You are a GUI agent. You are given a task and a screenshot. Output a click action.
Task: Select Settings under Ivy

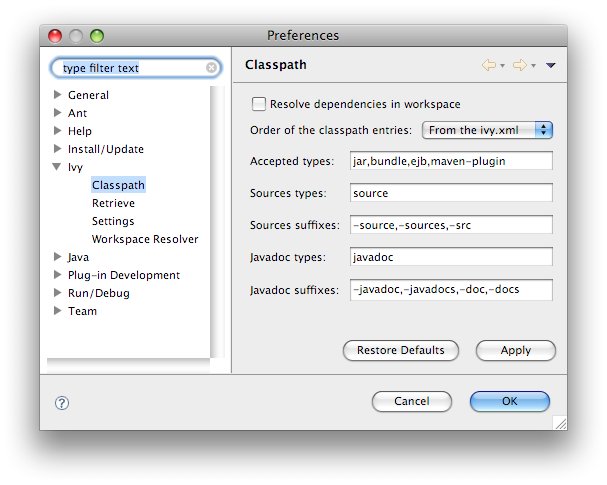pos(113,221)
